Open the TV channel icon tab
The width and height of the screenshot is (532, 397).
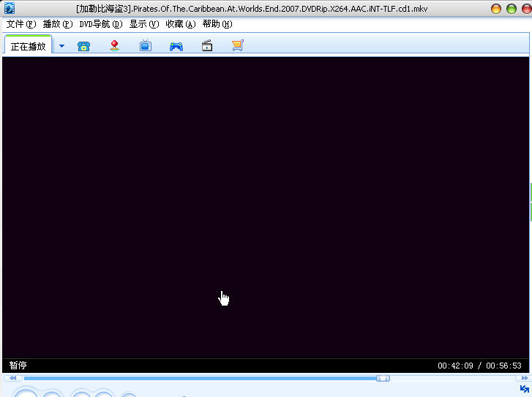[x=146, y=46]
